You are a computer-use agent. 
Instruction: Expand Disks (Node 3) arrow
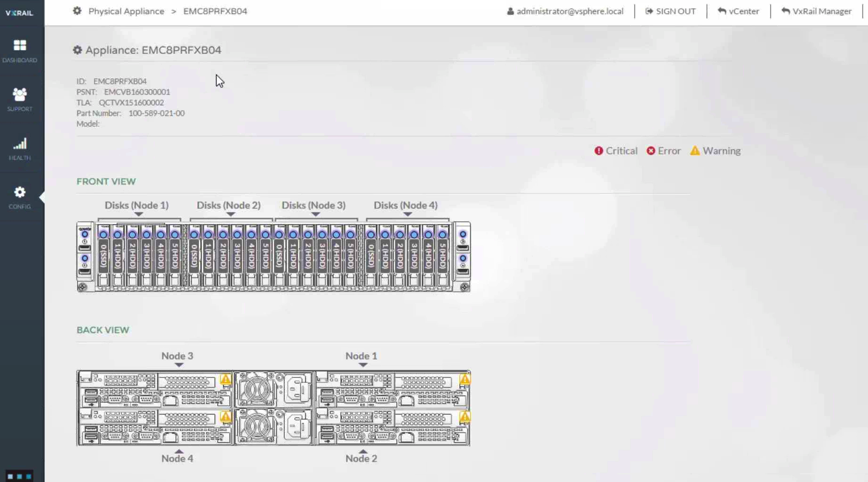click(315, 215)
